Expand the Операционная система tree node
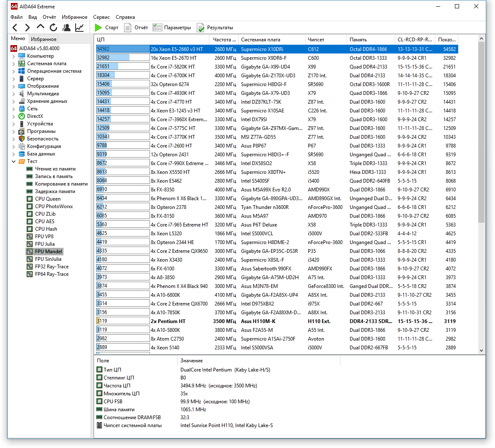 pos(13,71)
